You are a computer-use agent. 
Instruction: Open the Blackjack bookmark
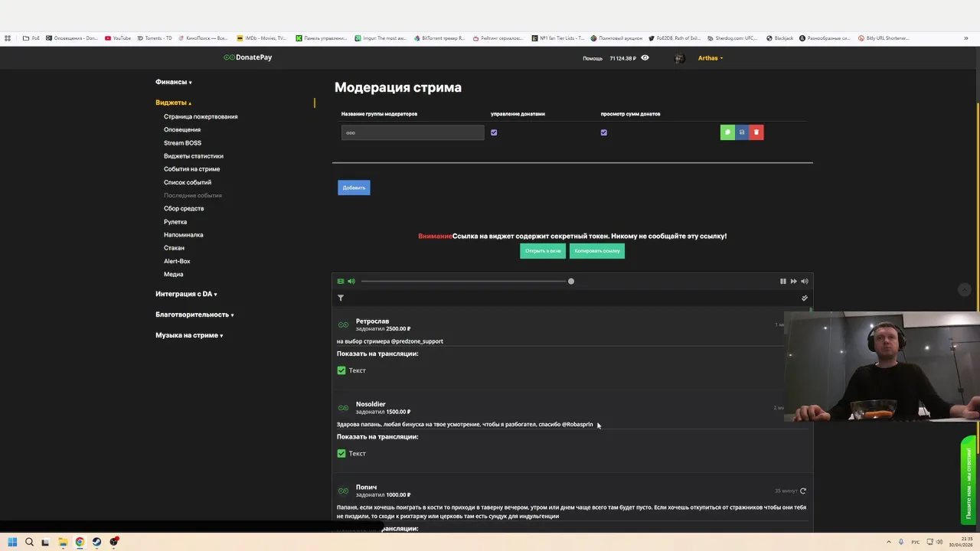[x=780, y=38]
